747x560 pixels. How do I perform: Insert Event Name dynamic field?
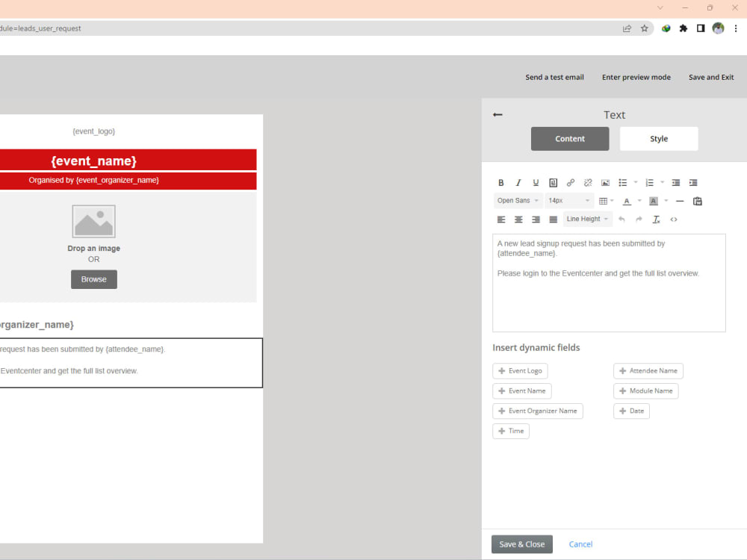coord(522,391)
